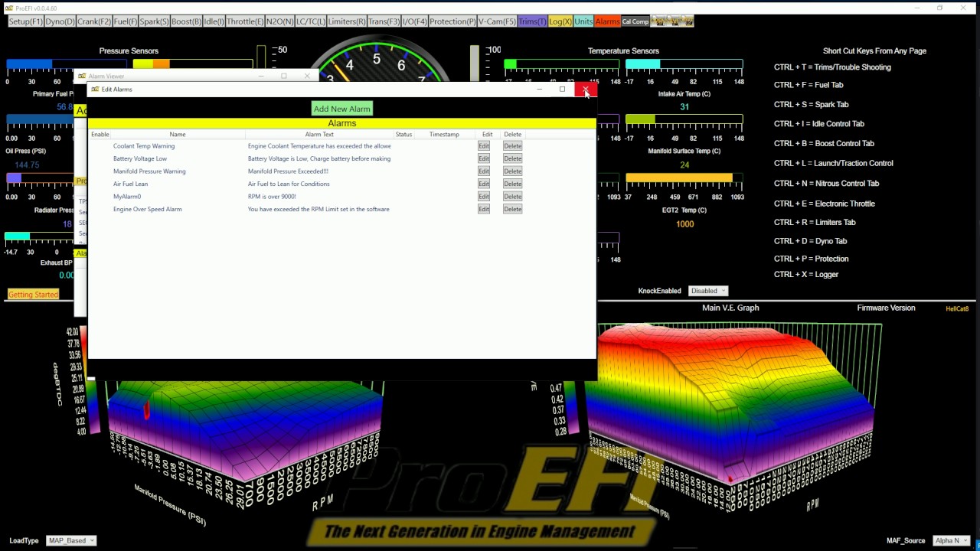Viewport: 980px width, 551px height.
Task: Open the Trans(F3) tab
Action: [x=384, y=21]
